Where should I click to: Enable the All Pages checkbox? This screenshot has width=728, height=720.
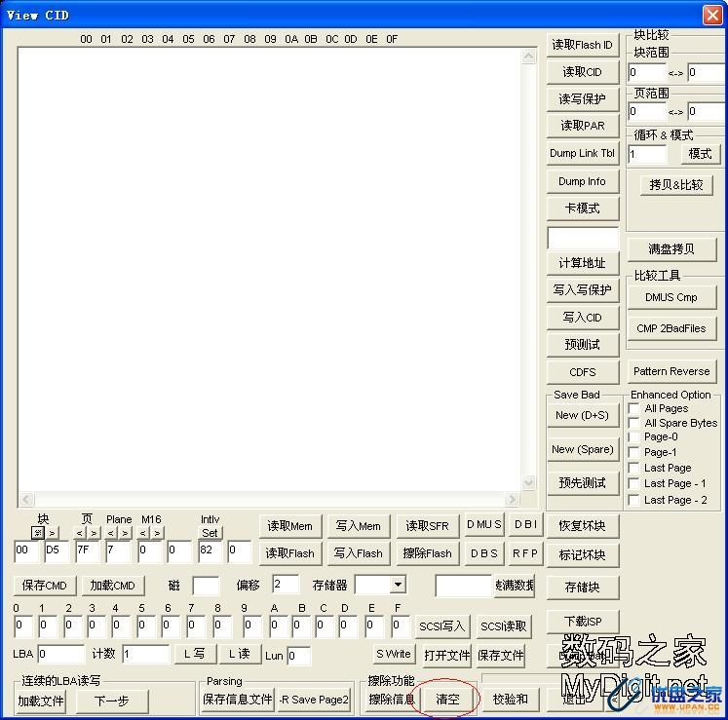pos(633,408)
